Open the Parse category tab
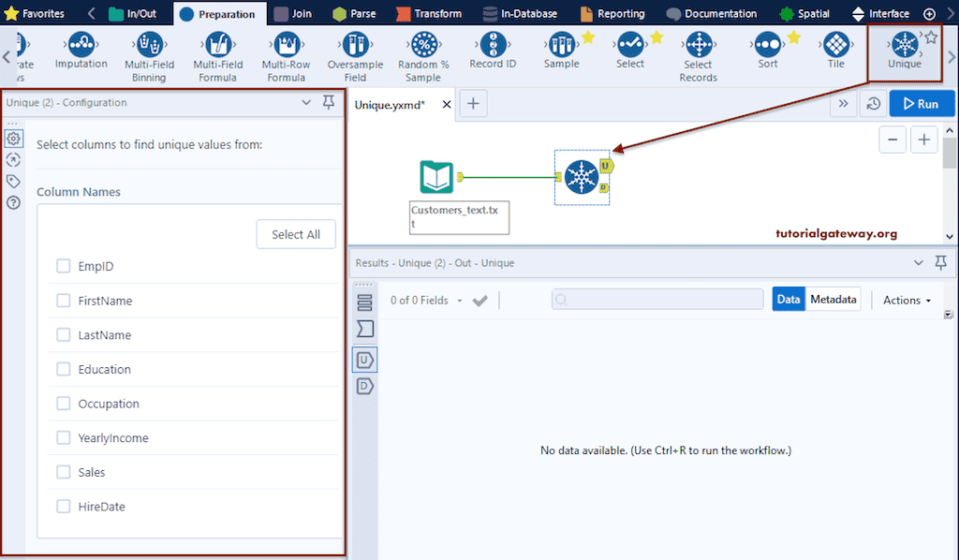 (354, 13)
